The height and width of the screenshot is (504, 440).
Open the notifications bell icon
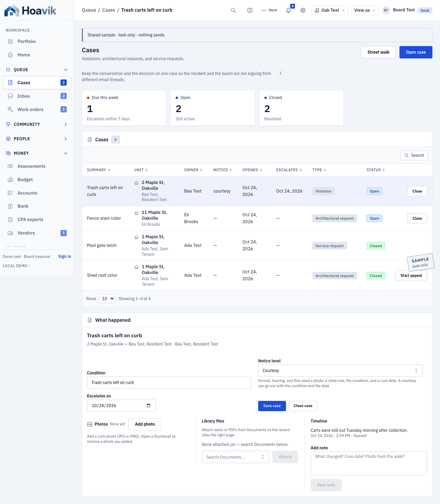click(288, 10)
